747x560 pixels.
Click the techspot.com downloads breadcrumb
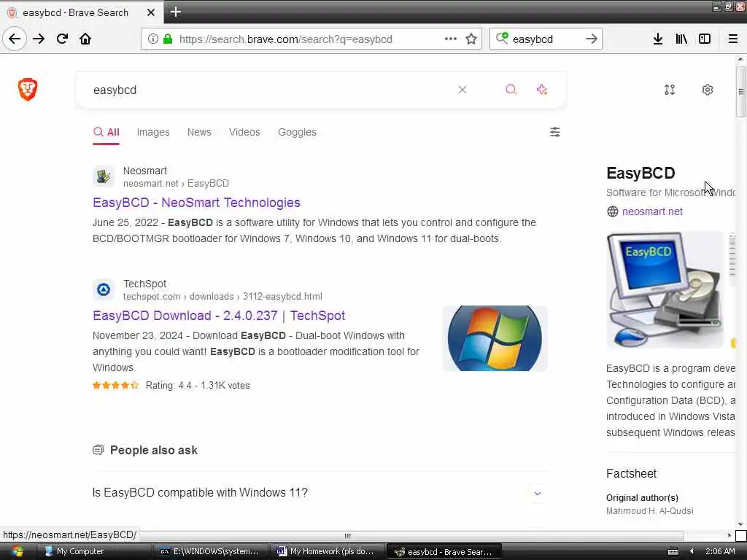[x=222, y=296]
